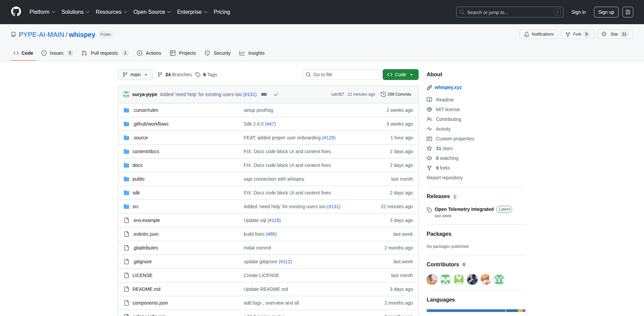Click the eye icon next to watching

(x=429, y=158)
